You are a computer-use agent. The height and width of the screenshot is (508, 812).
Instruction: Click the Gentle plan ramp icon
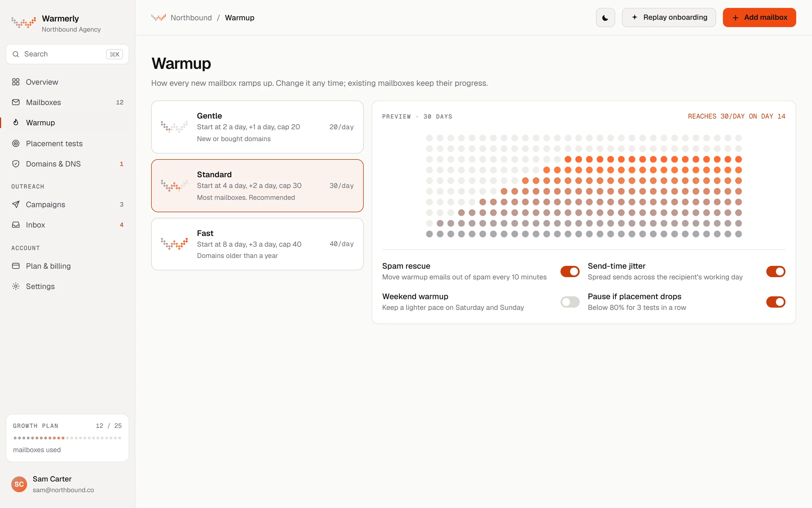tap(174, 127)
